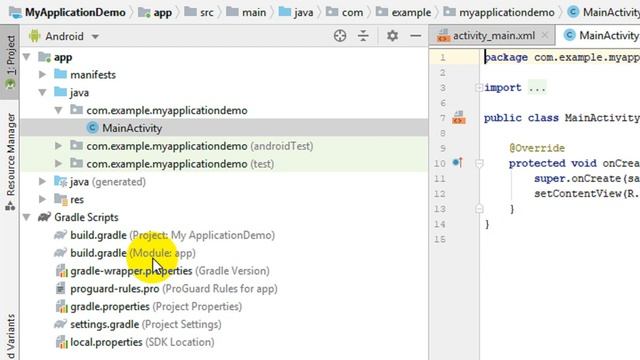Click the Android robot icon in panel header
The width and height of the screenshot is (640, 360).
click(35, 36)
